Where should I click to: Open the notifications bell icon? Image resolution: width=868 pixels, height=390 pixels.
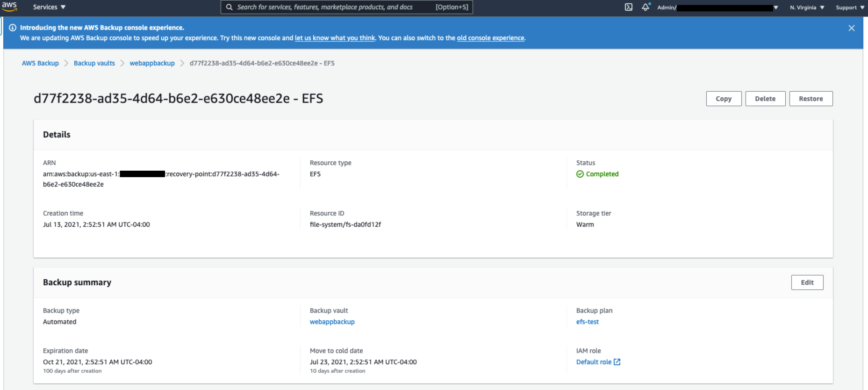click(x=646, y=7)
